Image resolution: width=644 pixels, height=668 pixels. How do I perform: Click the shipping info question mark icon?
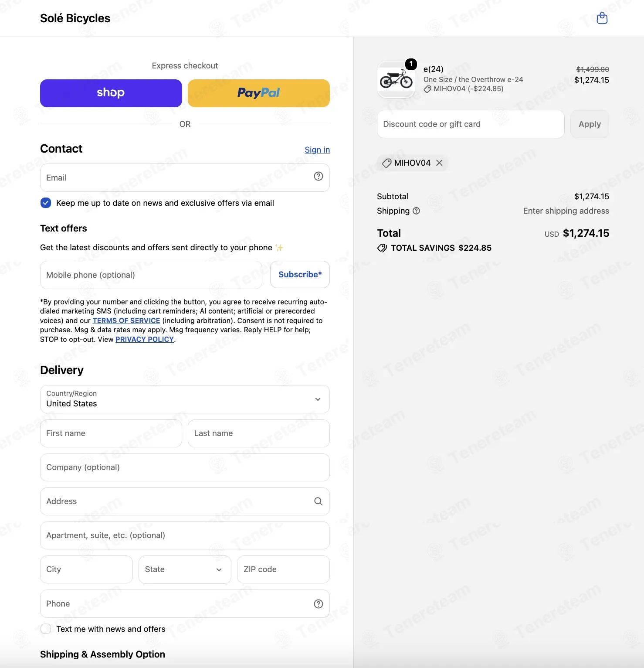pos(416,211)
